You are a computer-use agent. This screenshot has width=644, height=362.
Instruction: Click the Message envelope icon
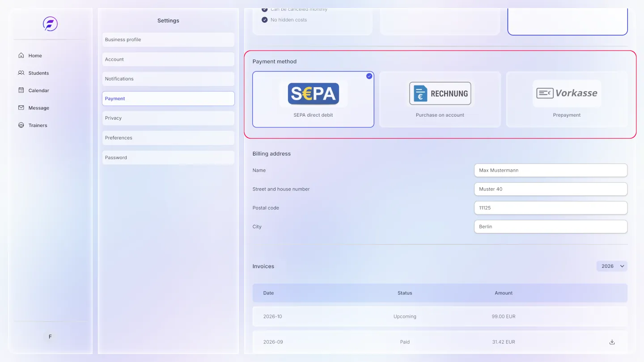[x=21, y=108]
